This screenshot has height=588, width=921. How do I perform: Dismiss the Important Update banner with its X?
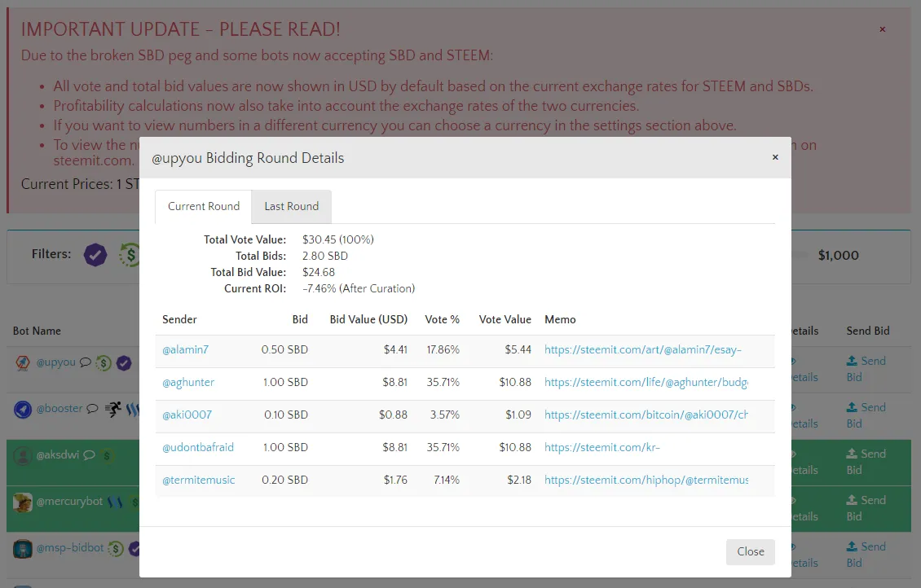[882, 29]
